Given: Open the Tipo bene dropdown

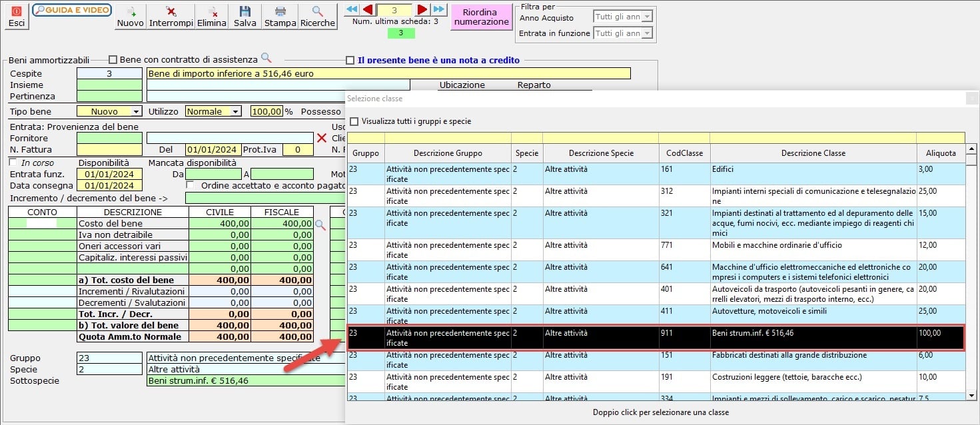Looking at the screenshot, I should point(137,112).
